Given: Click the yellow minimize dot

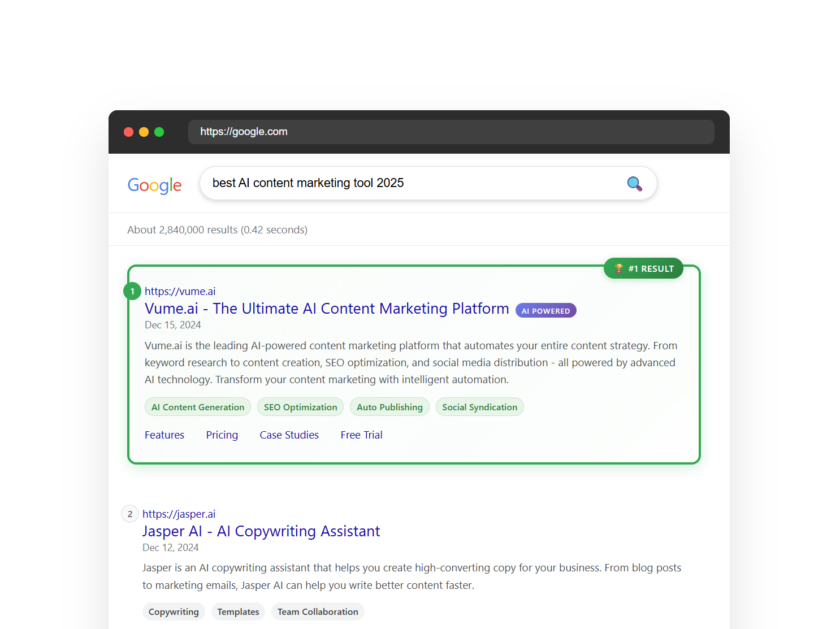Looking at the screenshot, I should pos(144,132).
